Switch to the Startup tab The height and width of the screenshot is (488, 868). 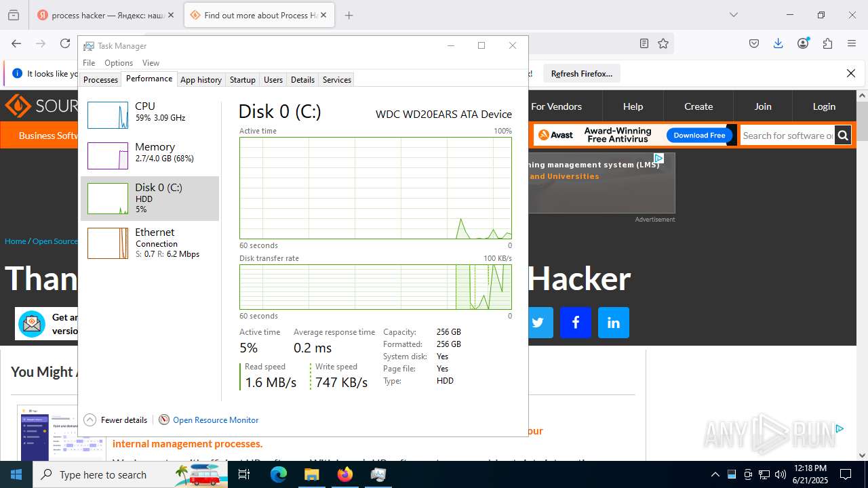click(x=242, y=80)
